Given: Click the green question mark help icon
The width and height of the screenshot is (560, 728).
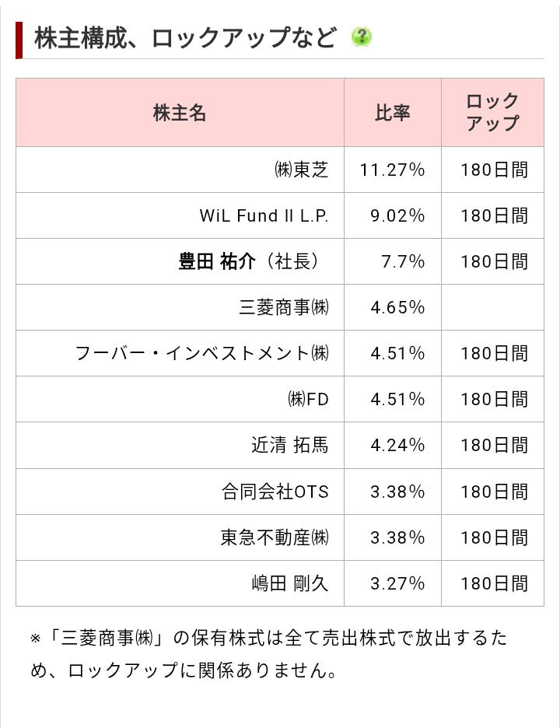Looking at the screenshot, I should point(361,37).
